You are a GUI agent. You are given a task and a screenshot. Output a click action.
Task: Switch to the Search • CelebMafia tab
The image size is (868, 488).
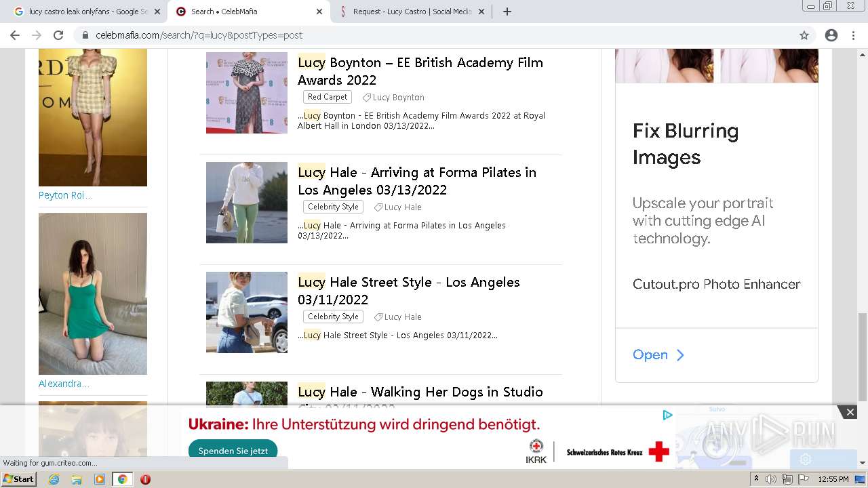coord(248,12)
